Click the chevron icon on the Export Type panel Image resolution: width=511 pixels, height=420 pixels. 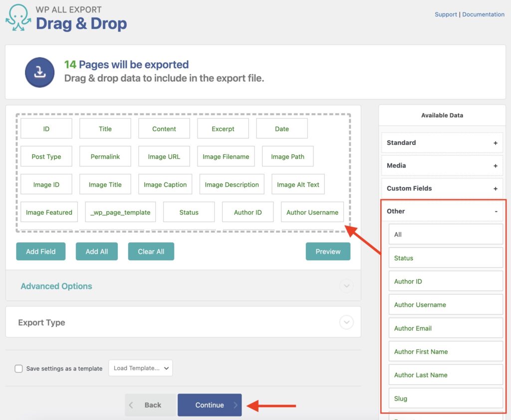coord(346,322)
